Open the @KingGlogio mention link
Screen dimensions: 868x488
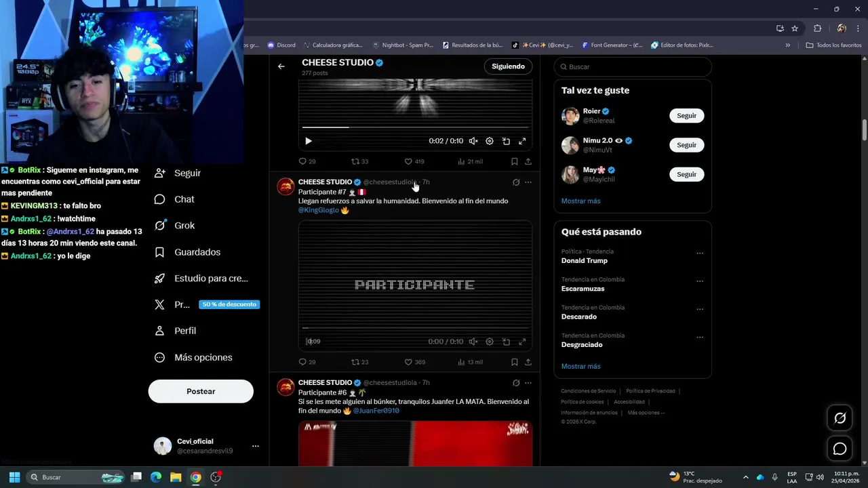pos(319,210)
